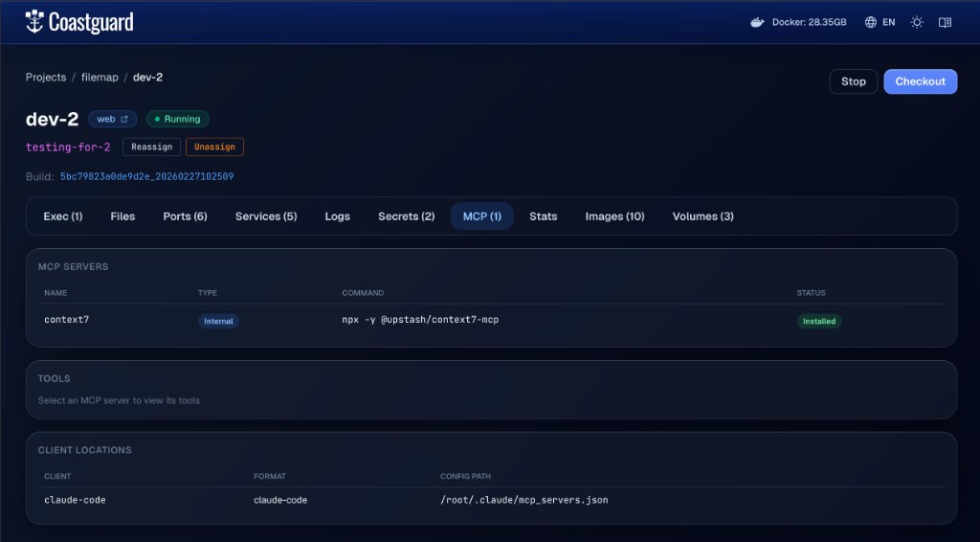
Task: Click the Docker whale icon
Action: pyautogui.click(x=758, y=23)
